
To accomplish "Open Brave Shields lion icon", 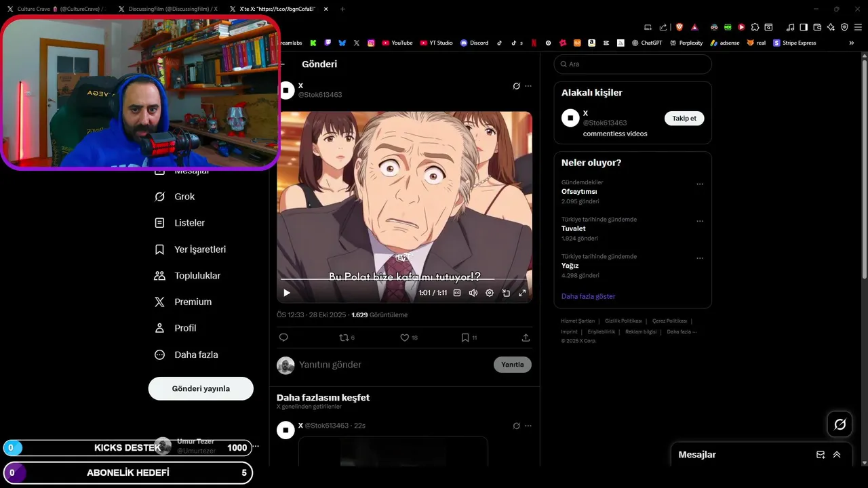I will click(679, 27).
